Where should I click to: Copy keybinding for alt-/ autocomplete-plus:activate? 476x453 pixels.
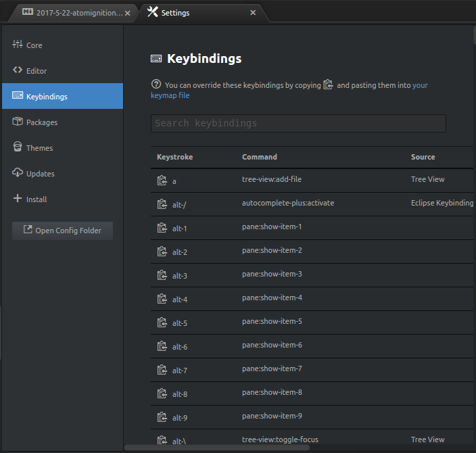pyautogui.click(x=162, y=204)
